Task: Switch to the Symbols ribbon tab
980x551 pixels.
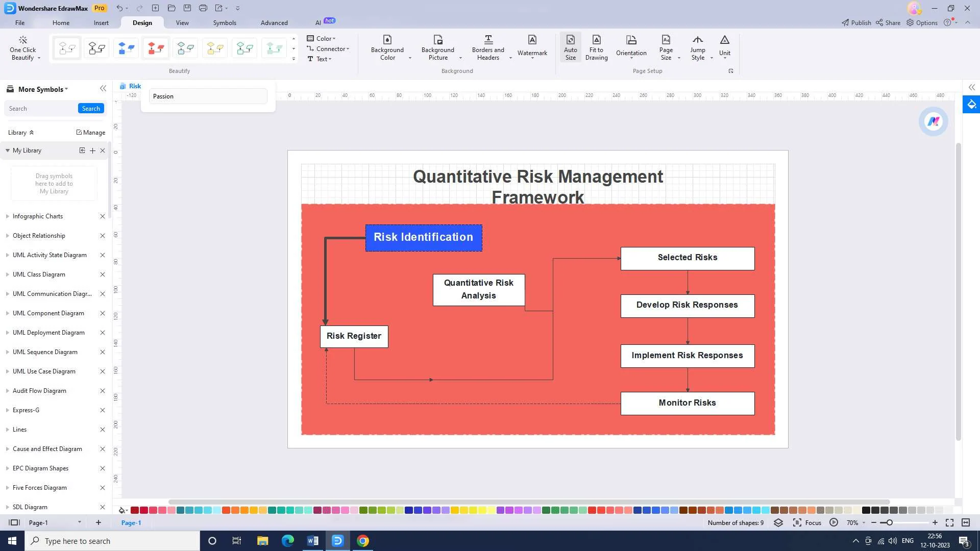Action: click(225, 22)
